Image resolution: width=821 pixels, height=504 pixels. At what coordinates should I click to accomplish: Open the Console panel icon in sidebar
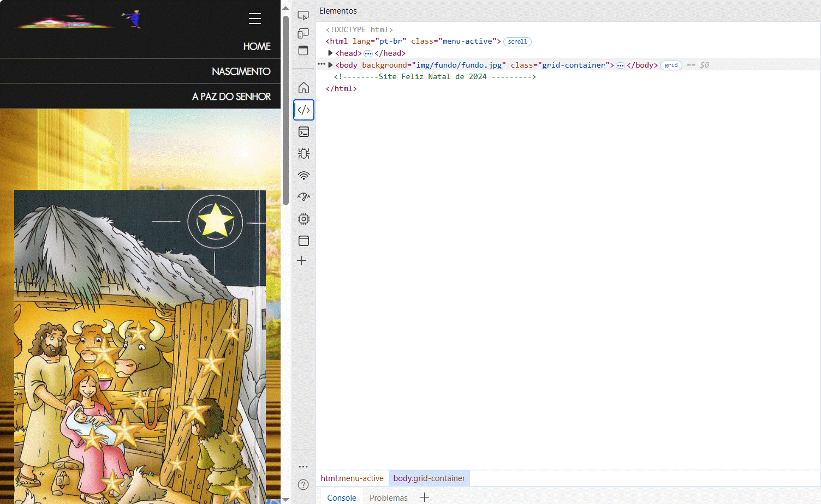pyautogui.click(x=304, y=131)
